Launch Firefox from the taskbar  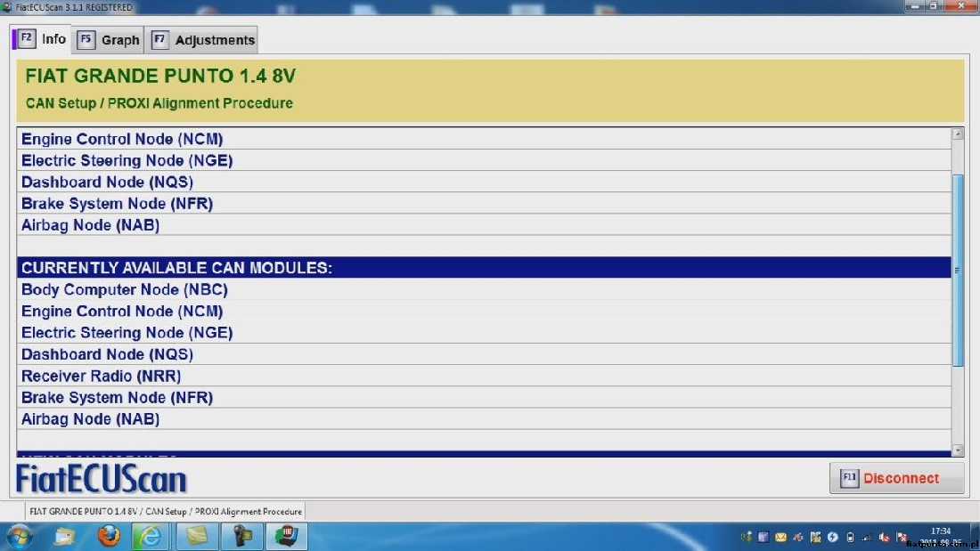pyautogui.click(x=108, y=537)
